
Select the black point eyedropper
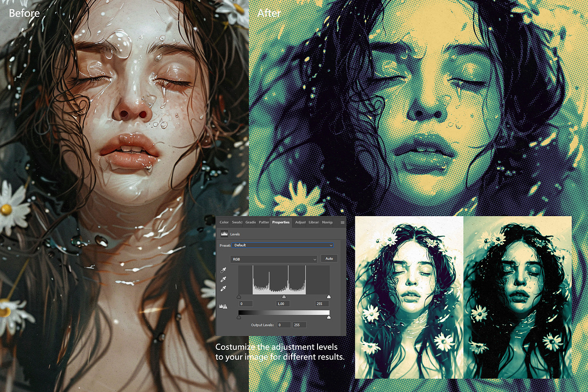coord(223,270)
